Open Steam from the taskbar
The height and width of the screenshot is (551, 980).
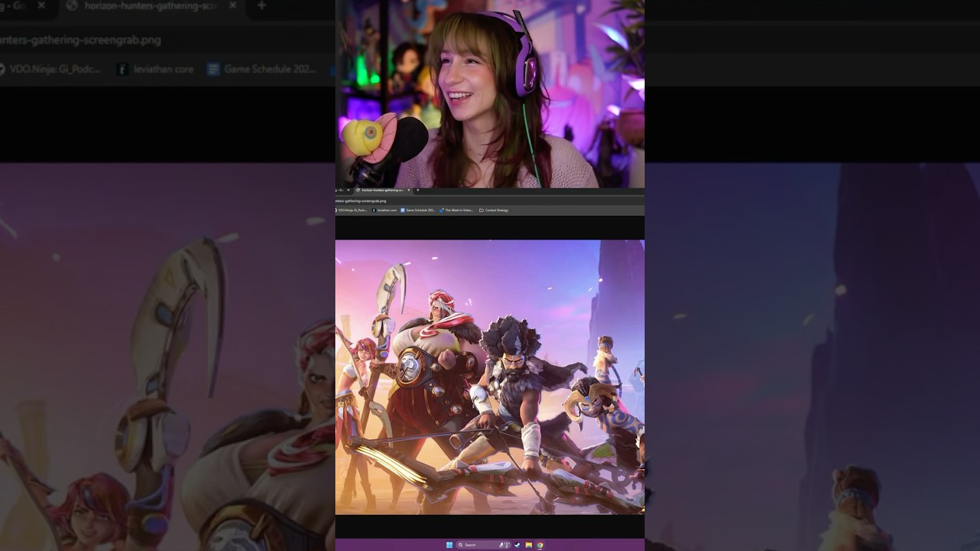click(x=518, y=545)
